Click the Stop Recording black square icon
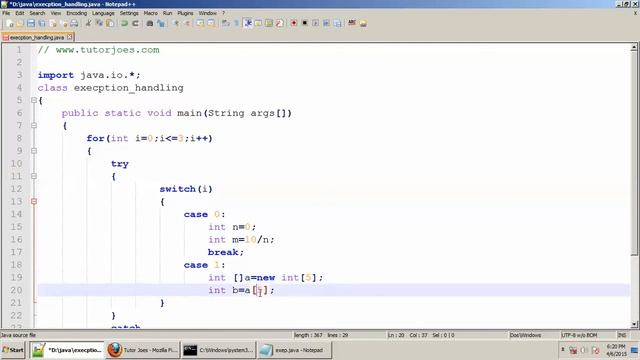640x360 pixels. (x=304, y=23)
